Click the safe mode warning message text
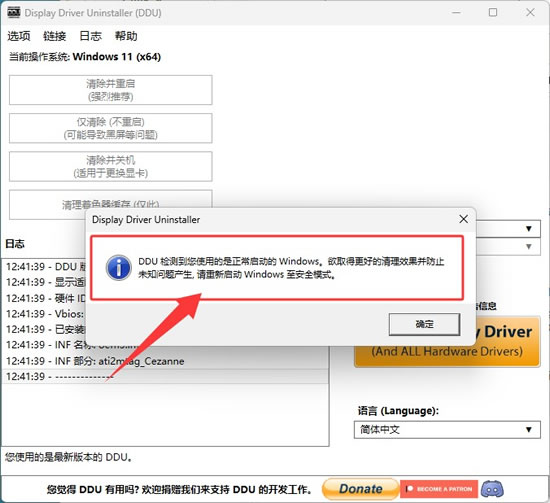Screen dimensions: 550x503 pos(291,268)
